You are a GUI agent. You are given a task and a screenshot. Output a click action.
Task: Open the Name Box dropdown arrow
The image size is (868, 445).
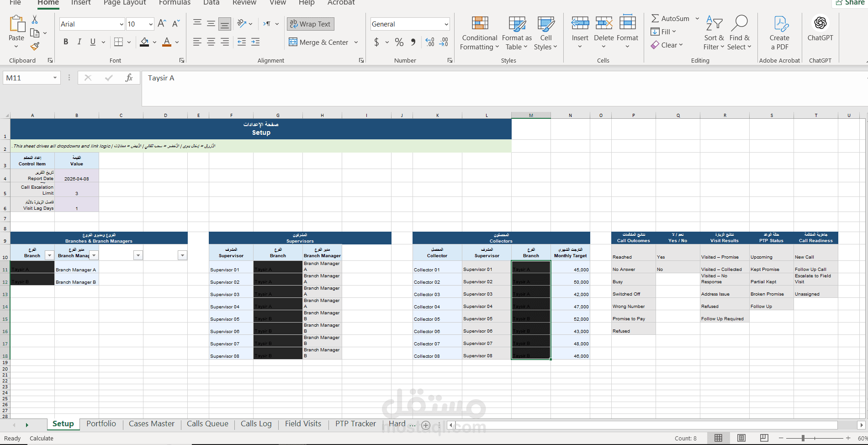click(55, 78)
